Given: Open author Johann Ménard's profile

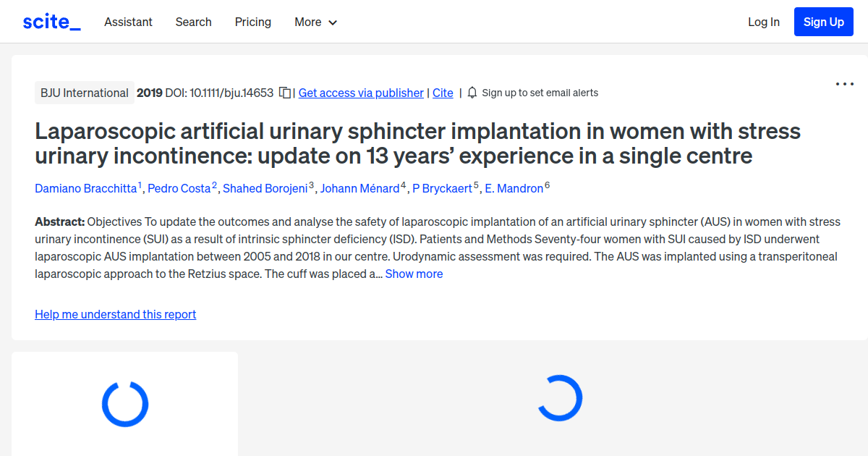Looking at the screenshot, I should click(359, 188).
